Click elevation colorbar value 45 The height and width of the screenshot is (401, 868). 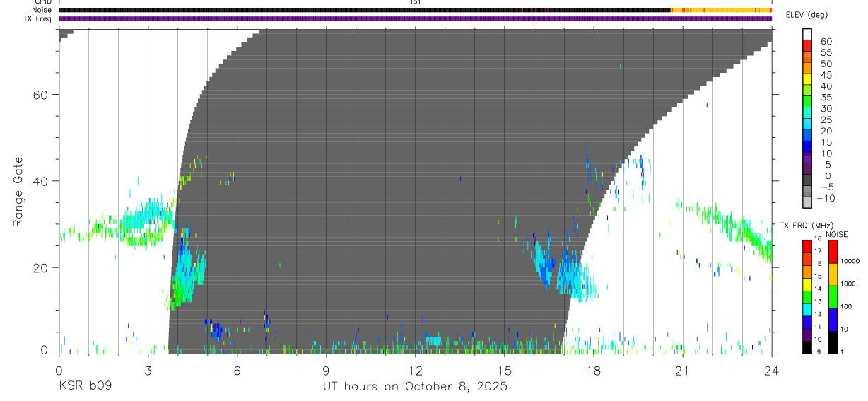pos(826,75)
